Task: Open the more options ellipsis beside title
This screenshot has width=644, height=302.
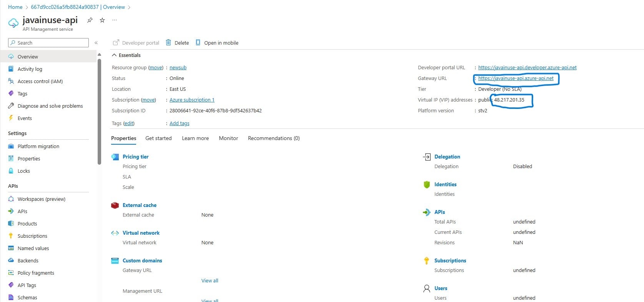Action: (115, 20)
